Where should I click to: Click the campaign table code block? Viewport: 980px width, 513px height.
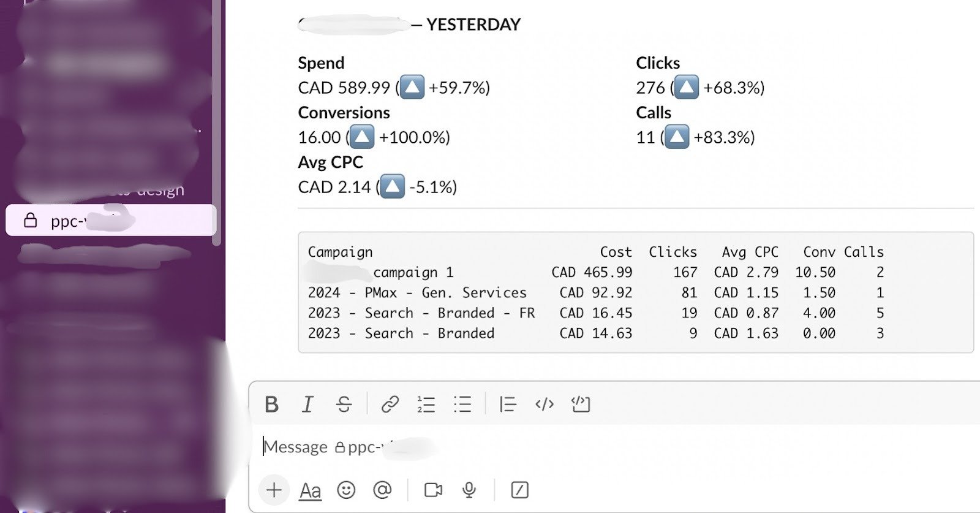click(x=635, y=292)
